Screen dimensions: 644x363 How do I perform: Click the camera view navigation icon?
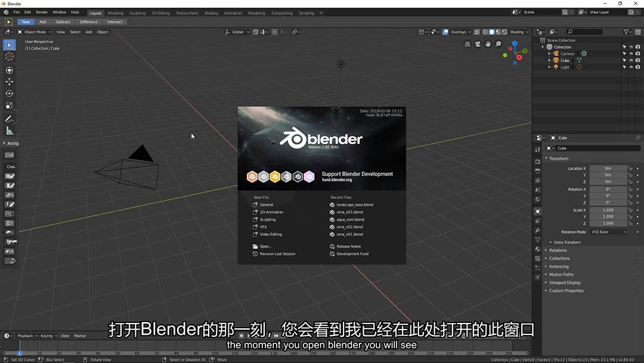pyautogui.click(x=478, y=44)
